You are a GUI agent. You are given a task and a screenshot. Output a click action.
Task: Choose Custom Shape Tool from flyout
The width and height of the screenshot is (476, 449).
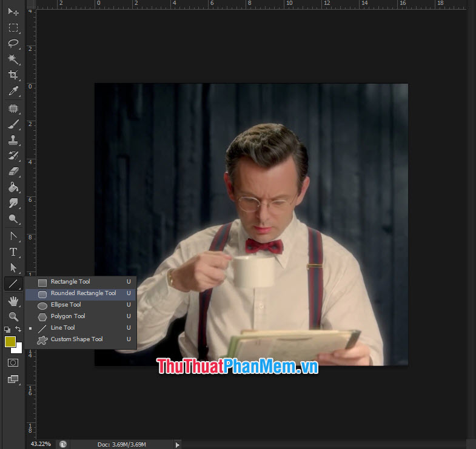click(81, 339)
